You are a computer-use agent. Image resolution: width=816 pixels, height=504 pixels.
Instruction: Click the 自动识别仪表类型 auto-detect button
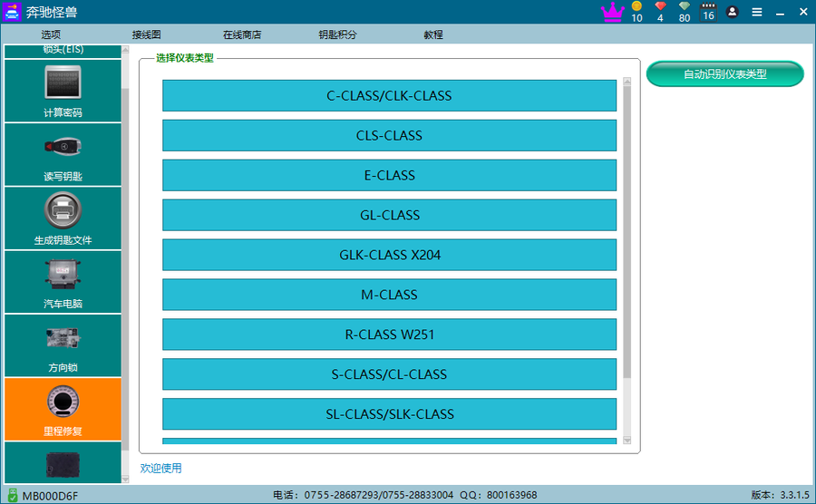(724, 74)
